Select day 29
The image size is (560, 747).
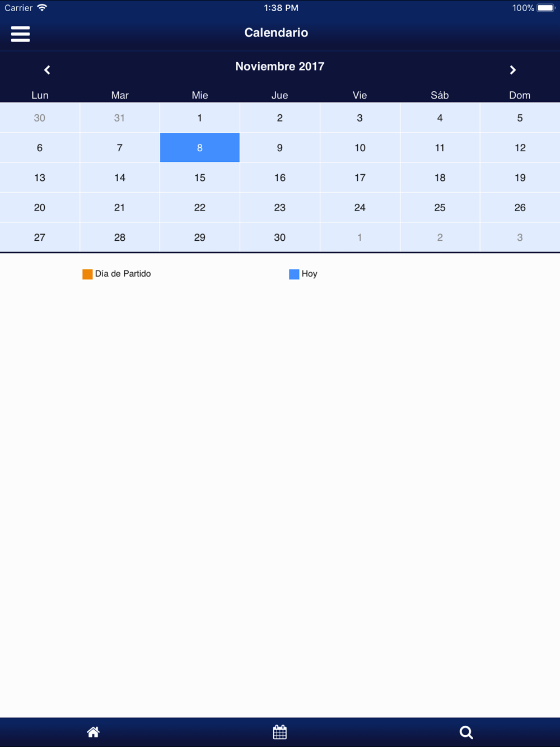tap(200, 237)
